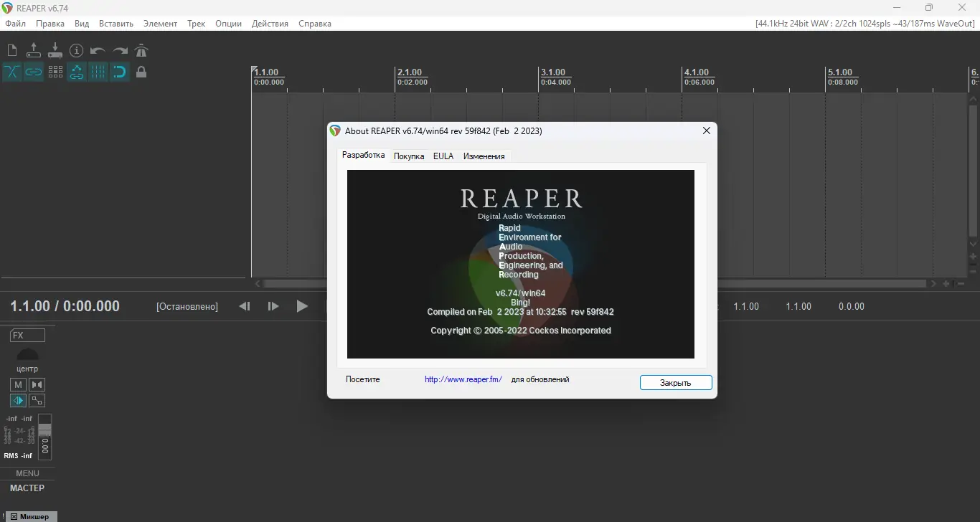Viewport: 980px width, 522px height.
Task: Open a project using the open icon
Action: point(33,50)
